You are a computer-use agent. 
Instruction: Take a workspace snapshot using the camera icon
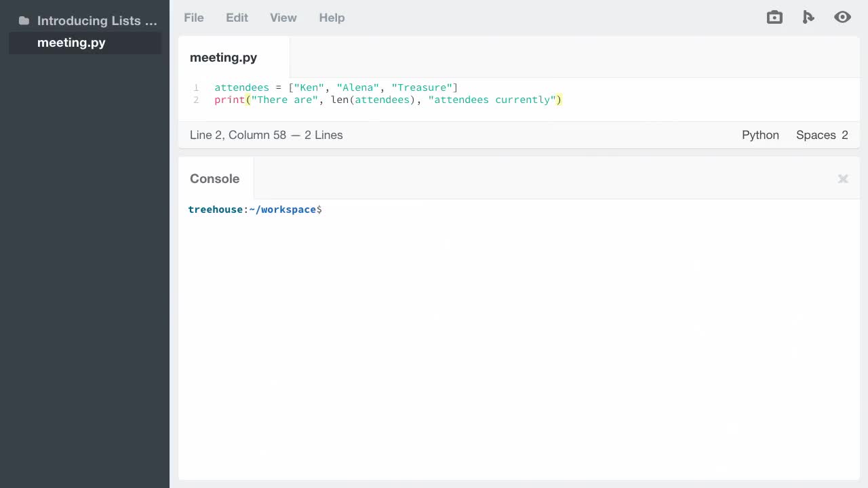pos(774,17)
